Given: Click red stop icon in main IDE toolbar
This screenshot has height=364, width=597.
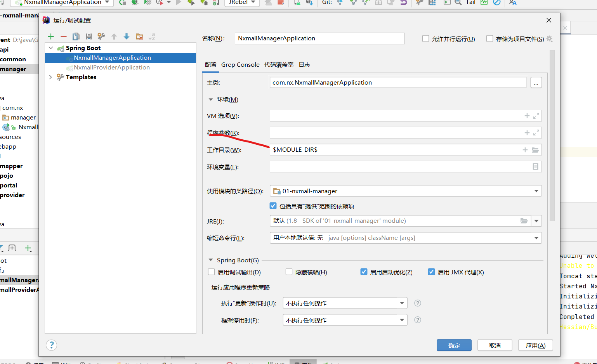Looking at the screenshot, I should (x=281, y=2).
